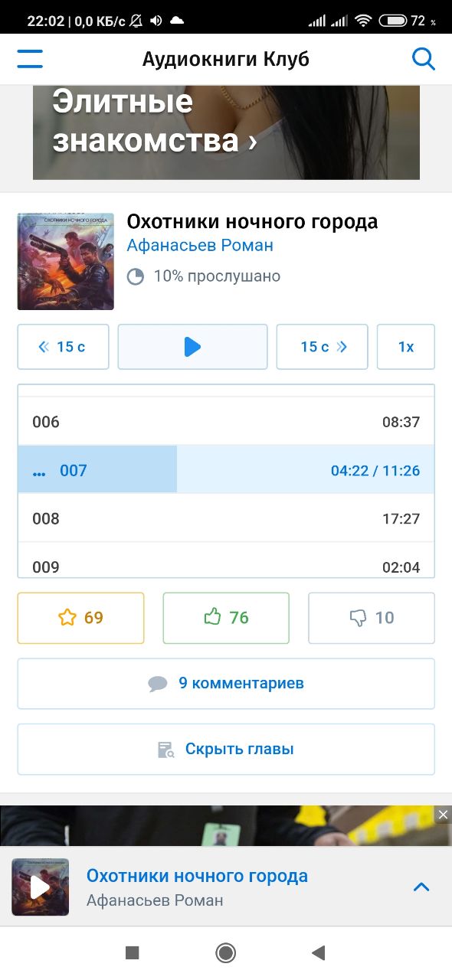Rewind 15 seconds
Screen dimensions: 452x980
point(63,347)
